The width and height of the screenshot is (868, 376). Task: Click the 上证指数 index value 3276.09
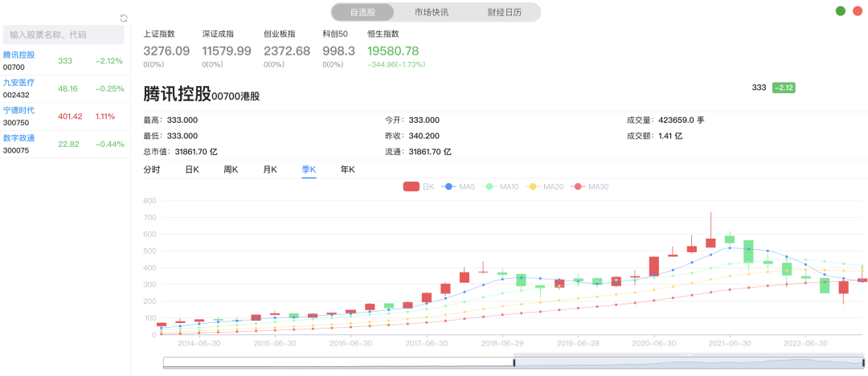[166, 51]
